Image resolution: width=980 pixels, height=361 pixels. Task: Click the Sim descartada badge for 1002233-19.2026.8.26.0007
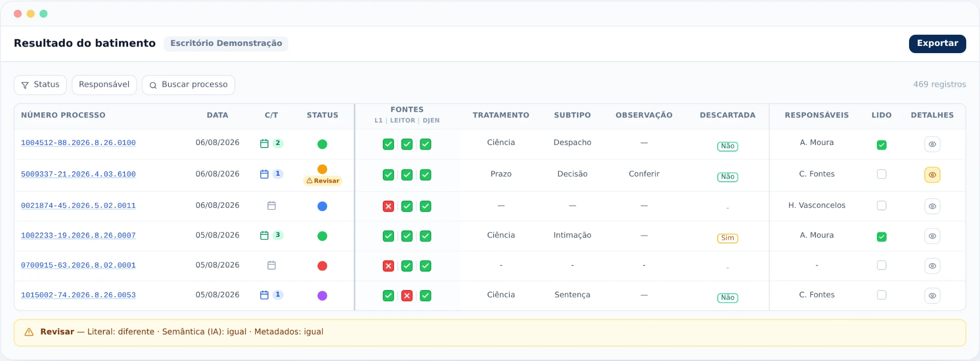pos(727,238)
